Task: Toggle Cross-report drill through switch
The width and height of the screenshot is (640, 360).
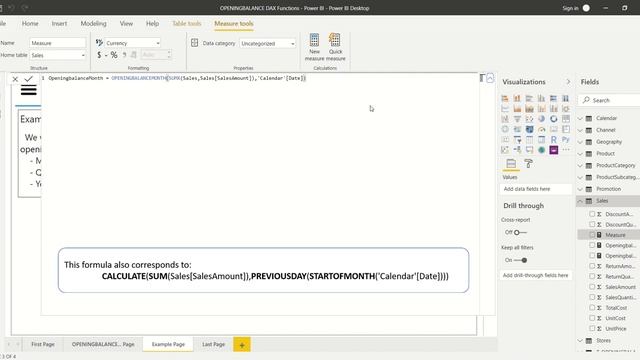Action: (x=520, y=232)
